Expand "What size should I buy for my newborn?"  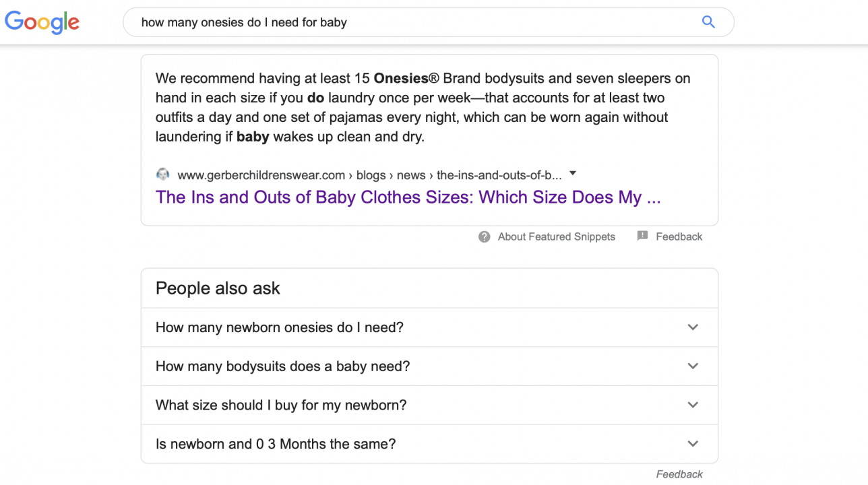(x=429, y=405)
